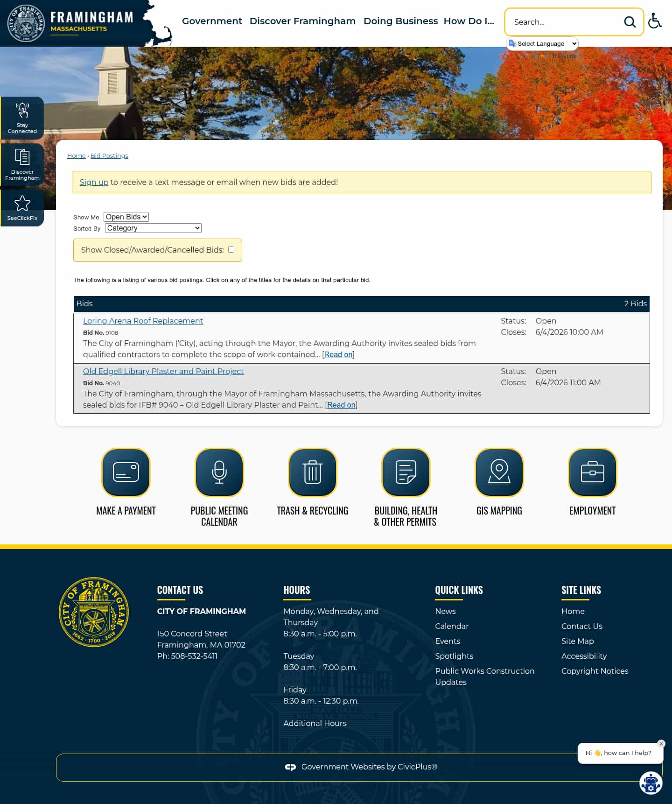Open the Discover Framingham nav menu
This screenshot has width=672, height=804.
pos(302,21)
